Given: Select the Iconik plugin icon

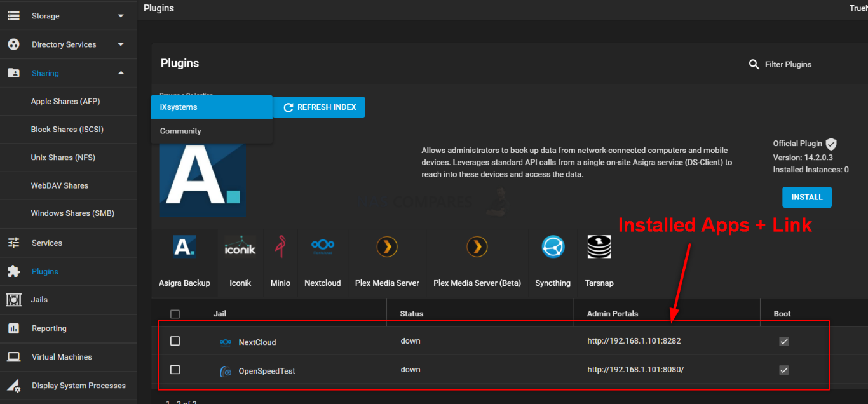Looking at the screenshot, I should pos(240,246).
